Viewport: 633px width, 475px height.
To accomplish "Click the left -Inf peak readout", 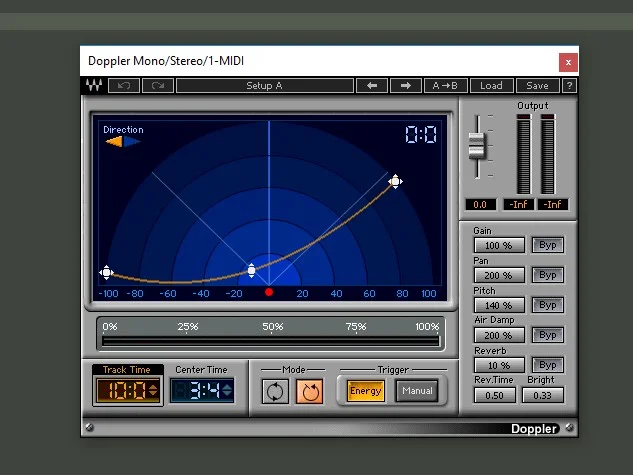I will point(518,205).
